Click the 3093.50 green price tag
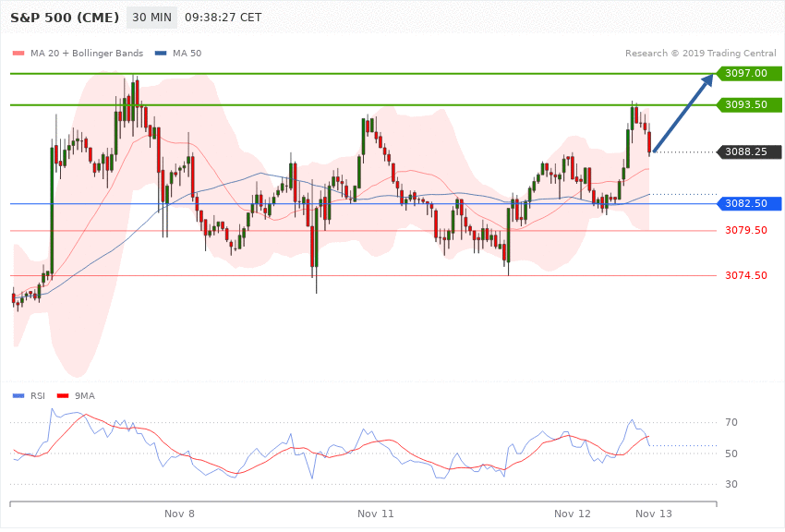The width and height of the screenshot is (785, 532). (x=749, y=104)
